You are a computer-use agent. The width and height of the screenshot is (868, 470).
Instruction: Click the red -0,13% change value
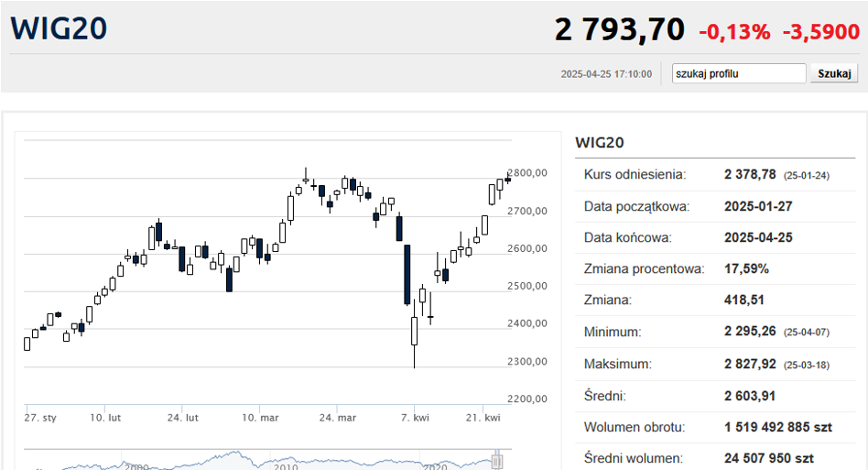734,32
